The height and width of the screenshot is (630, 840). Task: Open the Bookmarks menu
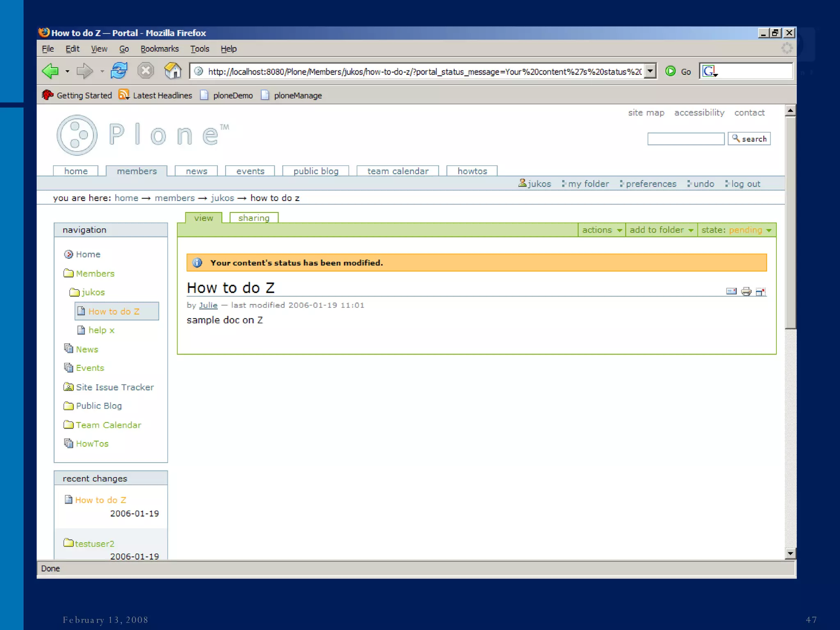pyautogui.click(x=160, y=49)
